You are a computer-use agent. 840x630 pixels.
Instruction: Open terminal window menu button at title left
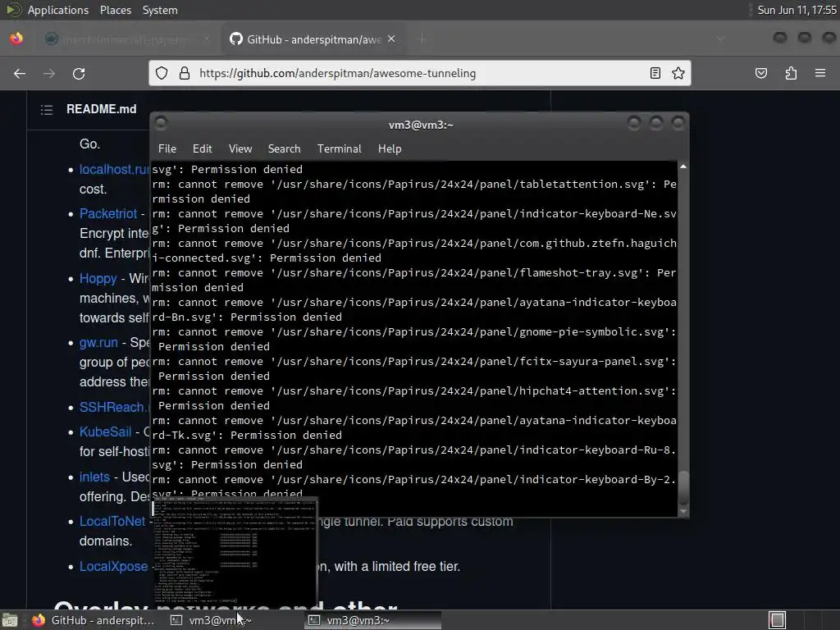(x=161, y=123)
